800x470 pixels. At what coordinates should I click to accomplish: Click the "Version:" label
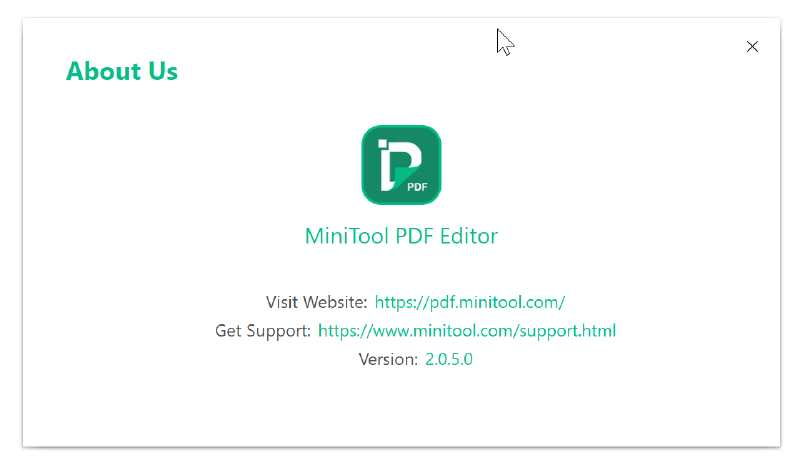(x=388, y=359)
